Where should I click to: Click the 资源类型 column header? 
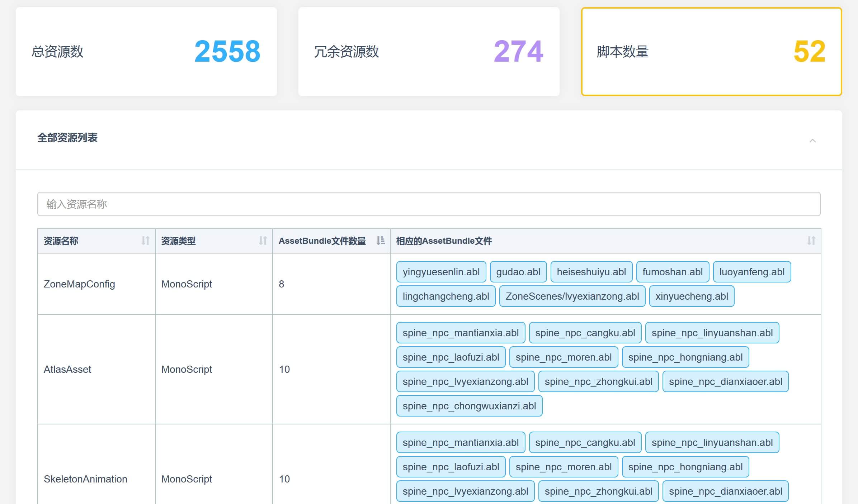point(178,241)
